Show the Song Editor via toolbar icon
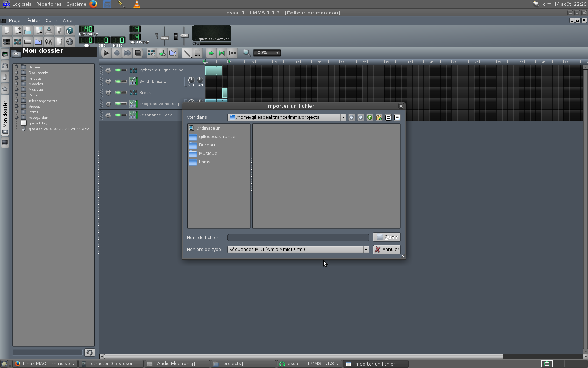 [x=7, y=42]
